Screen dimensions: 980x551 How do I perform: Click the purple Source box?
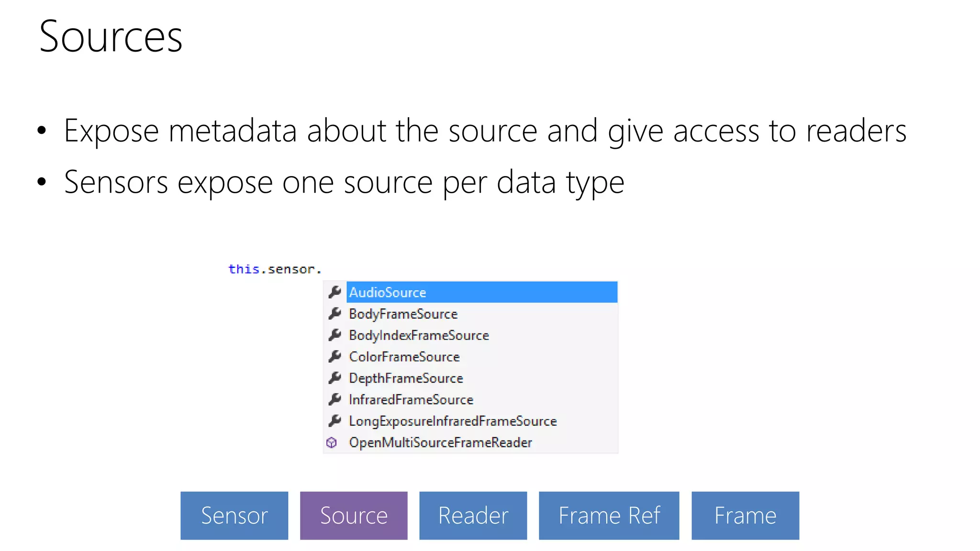pos(354,516)
